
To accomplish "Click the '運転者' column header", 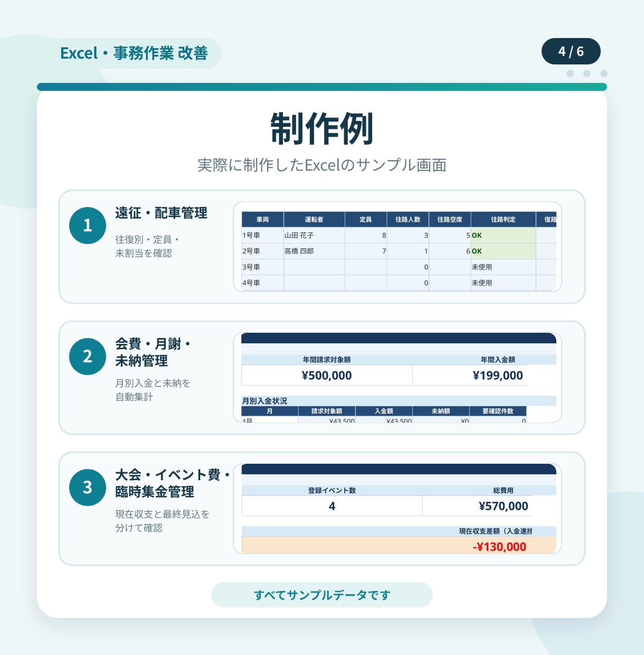I will coord(314,219).
